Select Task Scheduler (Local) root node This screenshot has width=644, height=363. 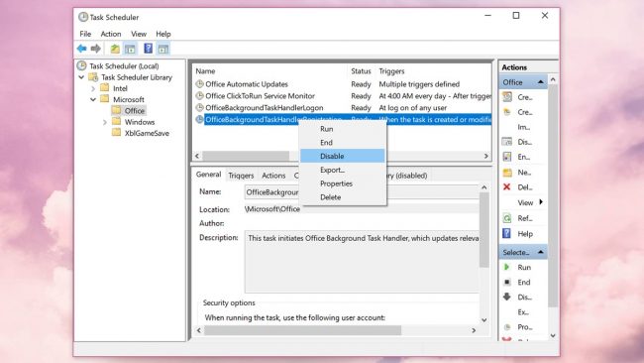(124, 65)
